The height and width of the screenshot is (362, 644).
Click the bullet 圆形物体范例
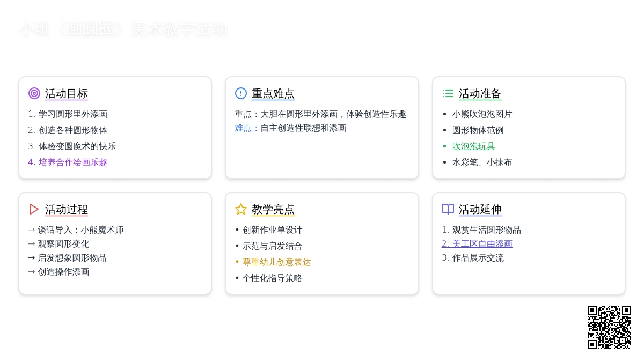point(478,130)
